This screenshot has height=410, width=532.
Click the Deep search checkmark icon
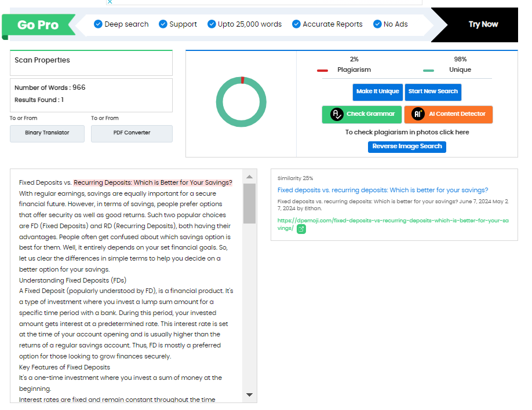coord(98,24)
